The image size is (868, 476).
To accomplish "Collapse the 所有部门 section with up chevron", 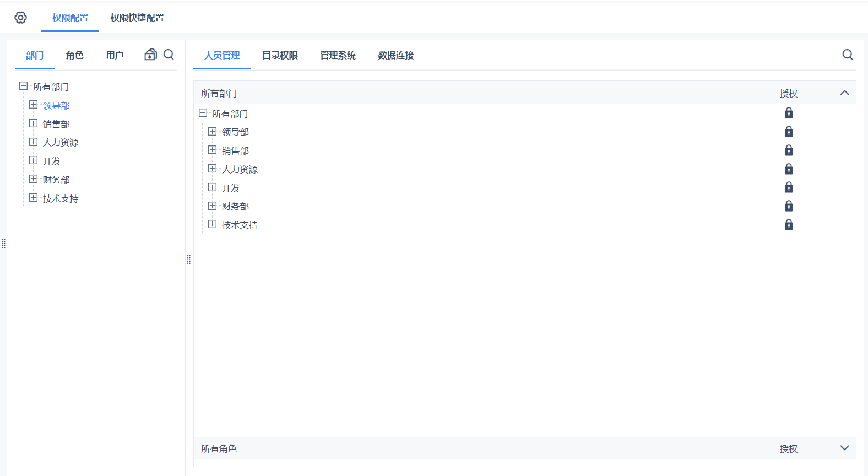I will tap(844, 93).
